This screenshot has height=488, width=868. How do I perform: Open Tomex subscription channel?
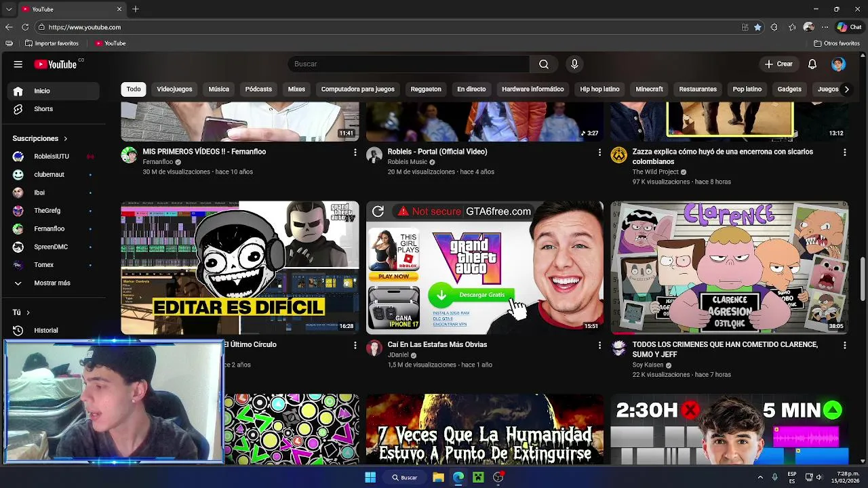coord(53,265)
